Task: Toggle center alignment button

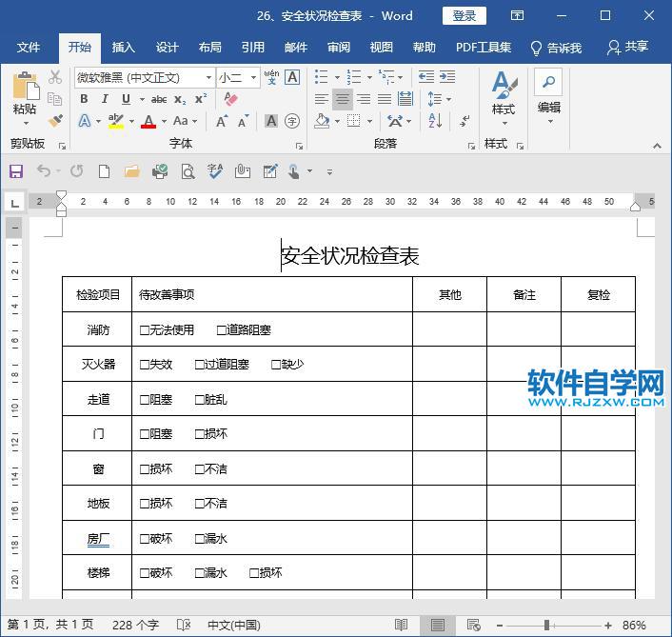Action: point(343,99)
